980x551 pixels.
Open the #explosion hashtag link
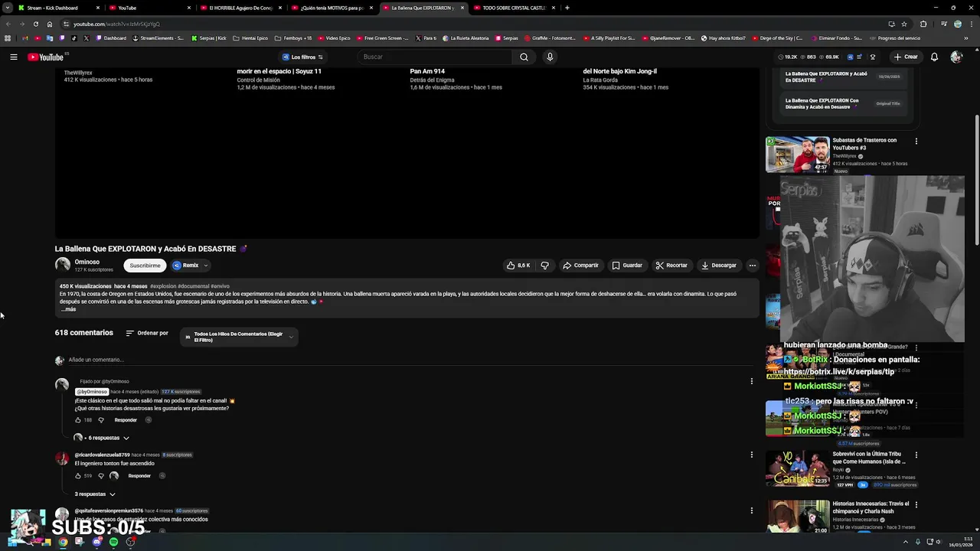click(x=163, y=286)
